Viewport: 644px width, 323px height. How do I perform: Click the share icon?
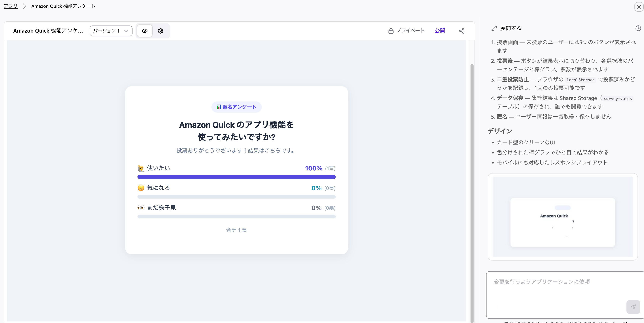(462, 31)
